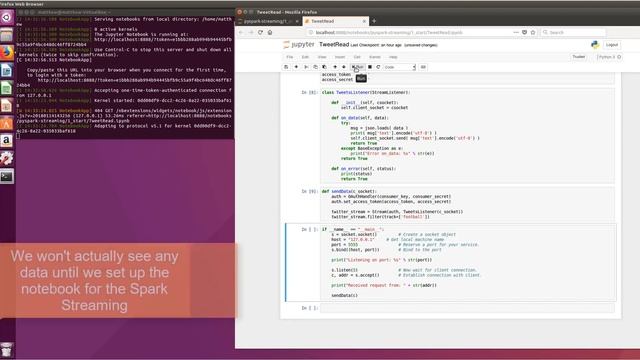Viewport: 640px width, 360px height.
Task: Open the Insert menu in Jupyter
Action: [340, 57]
